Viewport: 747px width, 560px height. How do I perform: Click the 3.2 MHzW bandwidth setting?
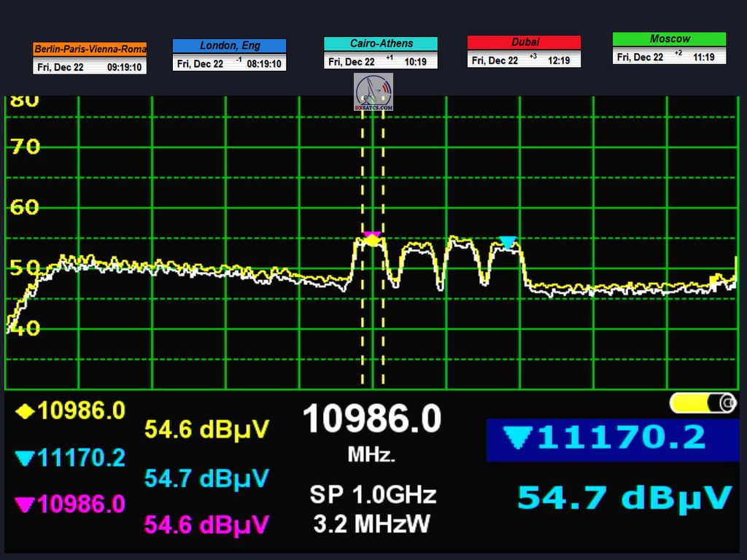(372, 523)
